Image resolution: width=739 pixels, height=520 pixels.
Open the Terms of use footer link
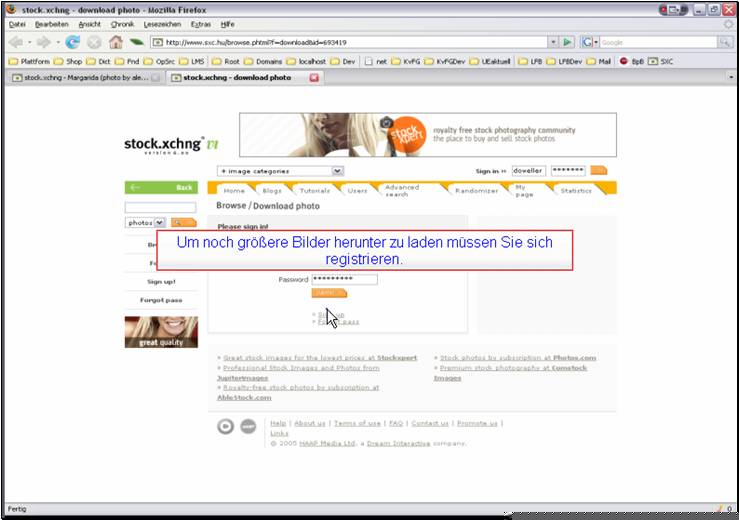[x=357, y=423]
